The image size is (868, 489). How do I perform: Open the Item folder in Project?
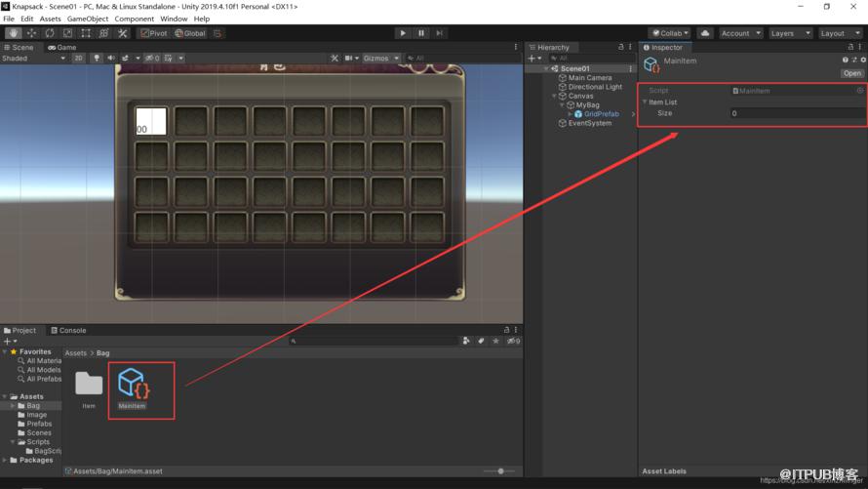(x=89, y=389)
